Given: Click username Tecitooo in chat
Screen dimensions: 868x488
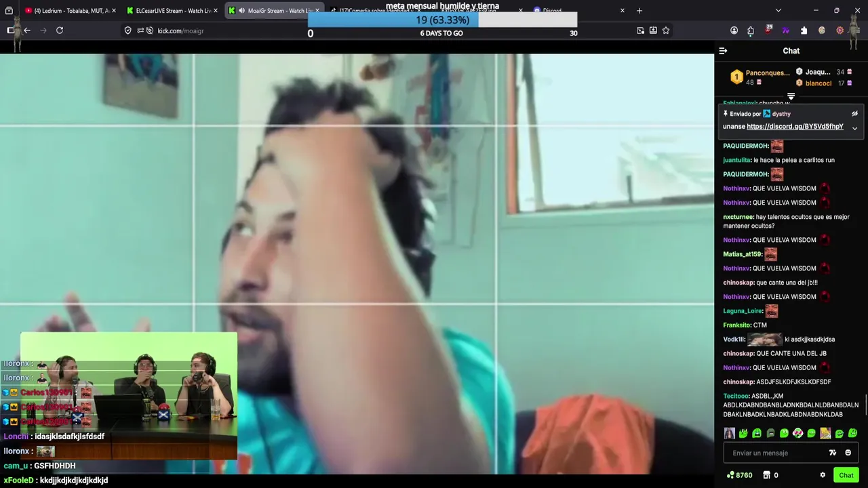Looking at the screenshot, I should click(736, 396).
